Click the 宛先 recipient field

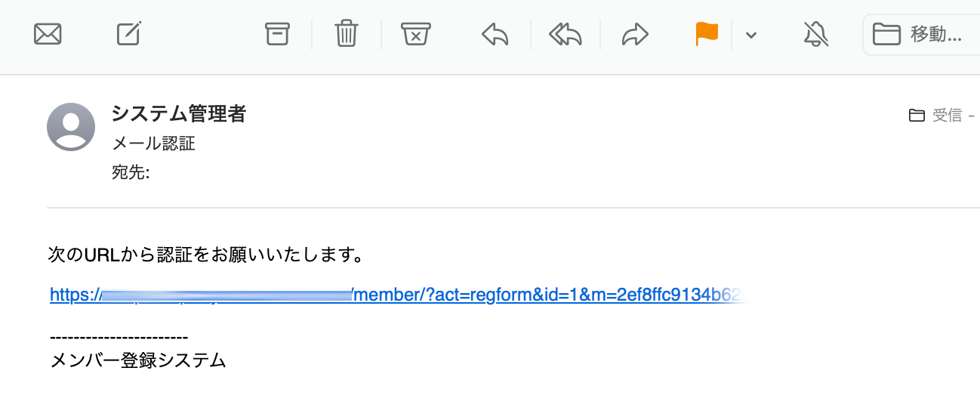click(131, 173)
